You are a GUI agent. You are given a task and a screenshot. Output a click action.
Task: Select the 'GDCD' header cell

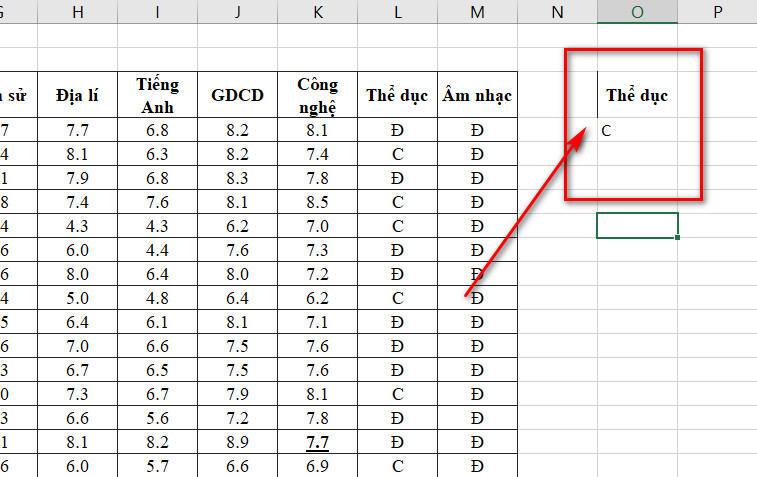pos(237,96)
